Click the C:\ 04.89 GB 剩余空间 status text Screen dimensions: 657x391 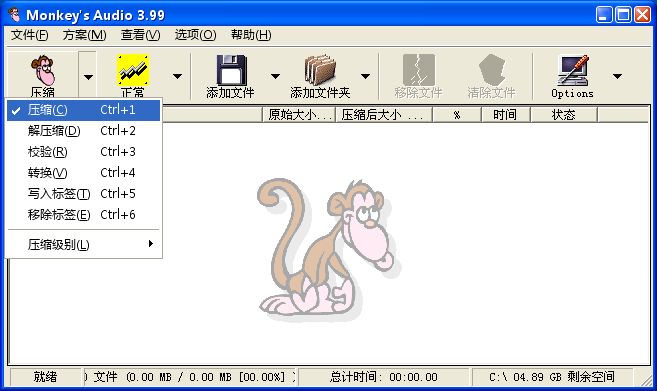coord(552,377)
